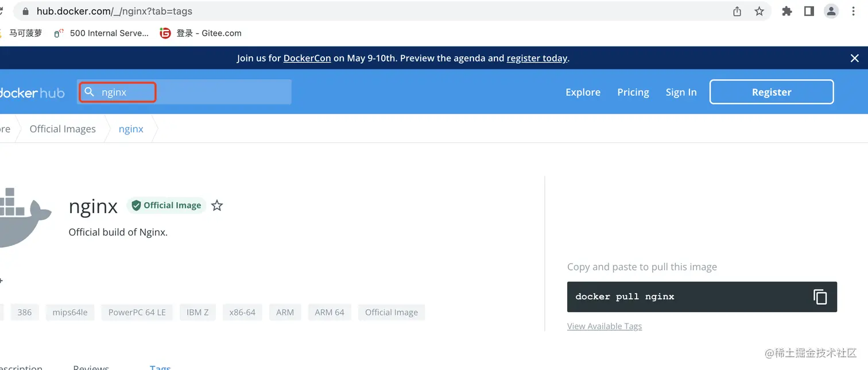Click the site lock icon in the address bar
This screenshot has height=370, width=868.
[25, 11]
